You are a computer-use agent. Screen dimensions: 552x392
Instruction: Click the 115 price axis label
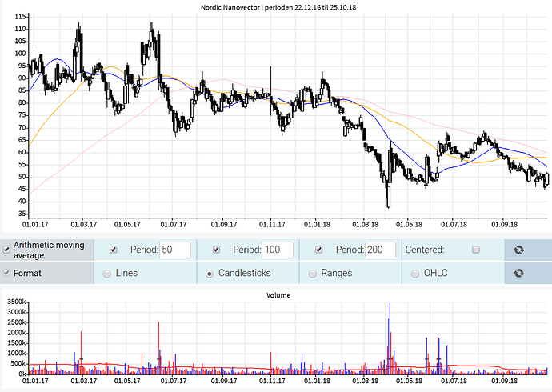pyautogui.click(x=21, y=17)
